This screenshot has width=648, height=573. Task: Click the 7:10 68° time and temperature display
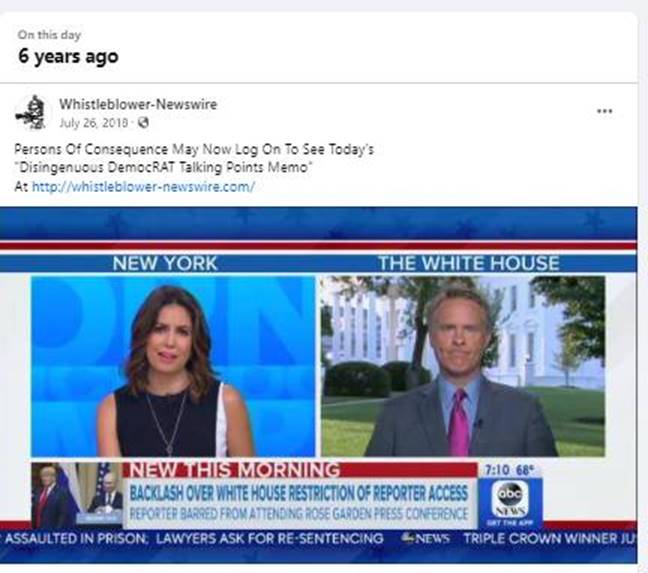510,468
